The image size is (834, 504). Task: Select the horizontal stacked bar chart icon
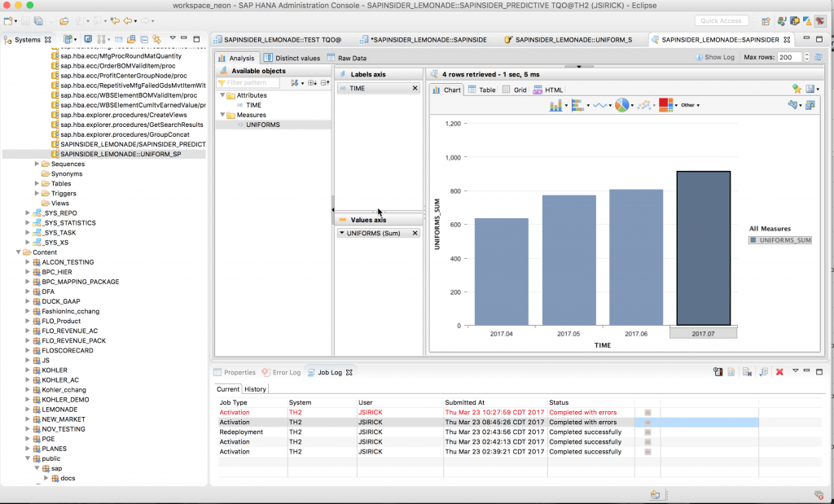(x=577, y=105)
